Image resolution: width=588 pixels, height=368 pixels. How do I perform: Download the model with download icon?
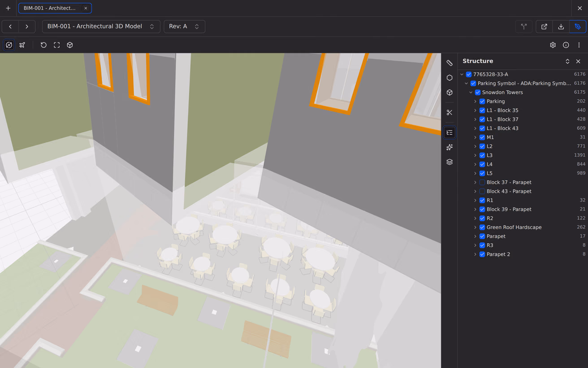(x=561, y=26)
